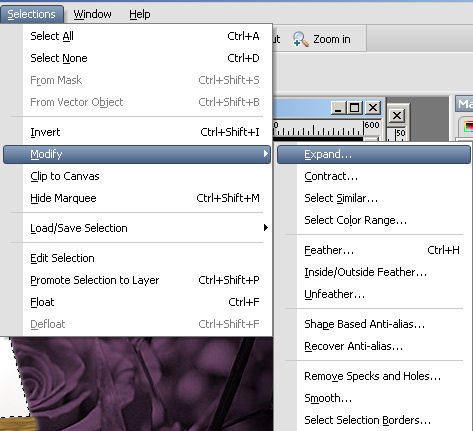Click the horizontal ruler of the image window
The height and width of the screenshot is (431, 473).
click(x=327, y=129)
